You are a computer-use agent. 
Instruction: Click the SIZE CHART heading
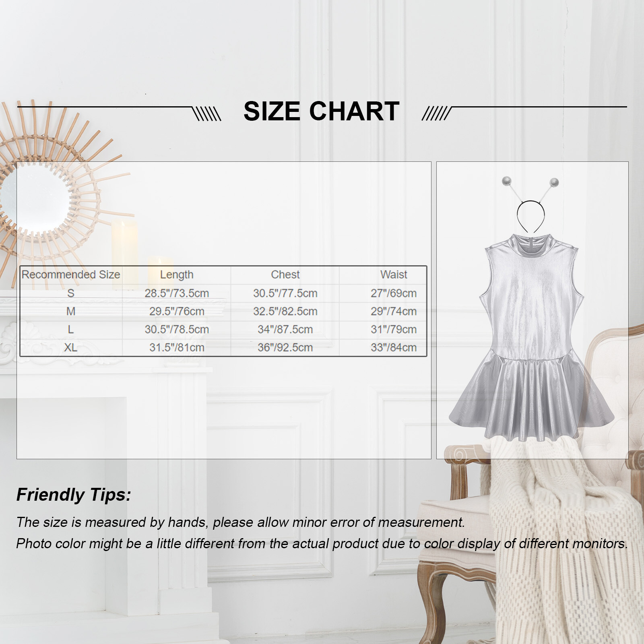click(321, 111)
